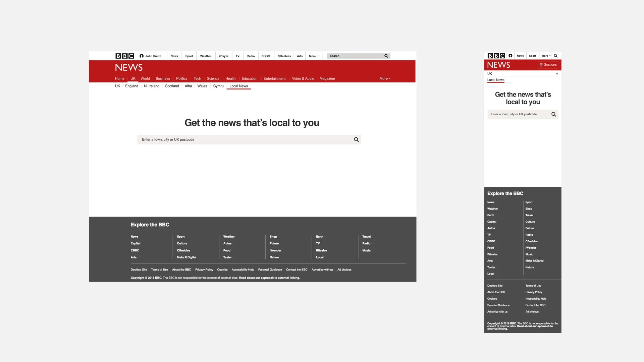Image resolution: width=644 pixels, height=362 pixels.
Task: Open the Weather tab in the desktop top bar
Action: pos(206,56)
